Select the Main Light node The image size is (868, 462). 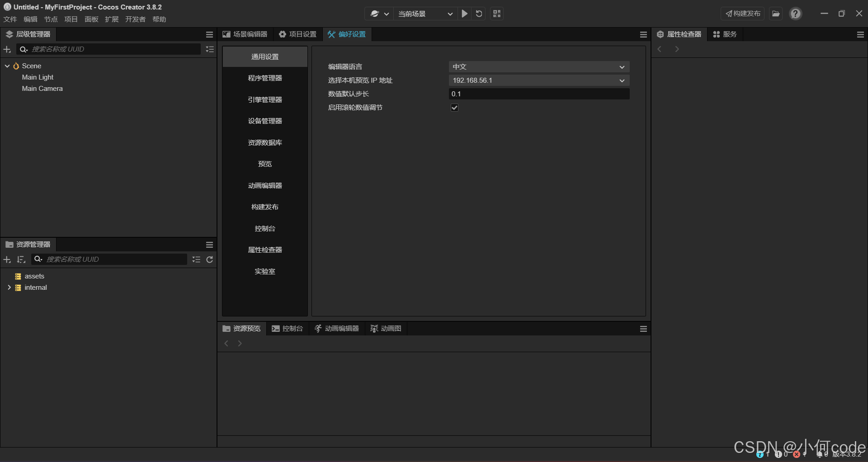(38, 77)
